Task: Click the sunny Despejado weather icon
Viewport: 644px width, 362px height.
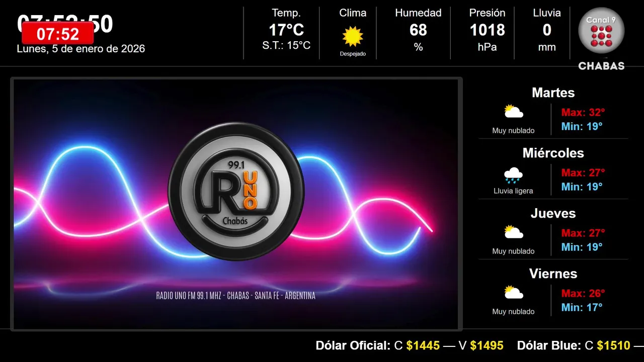Action: (x=353, y=36)
